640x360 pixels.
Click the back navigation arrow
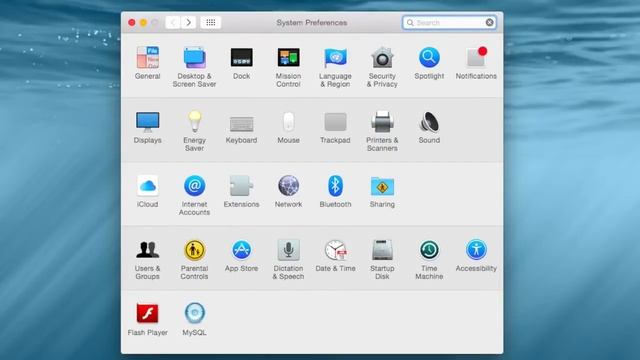point(173,22)
